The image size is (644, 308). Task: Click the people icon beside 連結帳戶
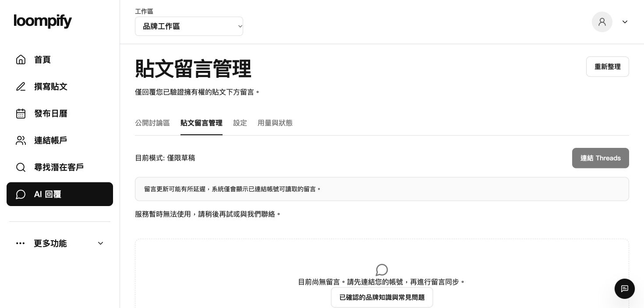21,140
